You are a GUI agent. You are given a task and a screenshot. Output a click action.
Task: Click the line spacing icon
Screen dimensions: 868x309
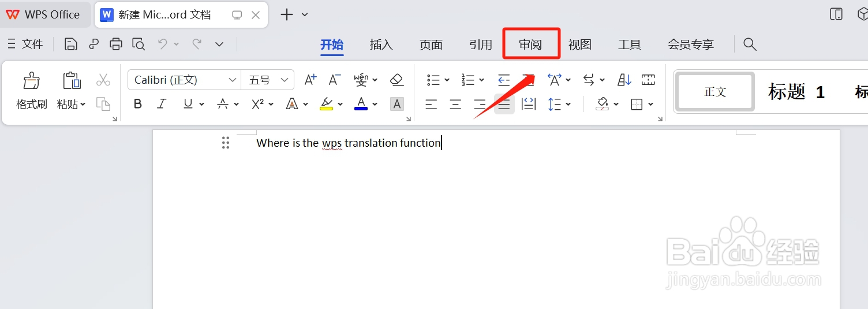click(555, 104)
